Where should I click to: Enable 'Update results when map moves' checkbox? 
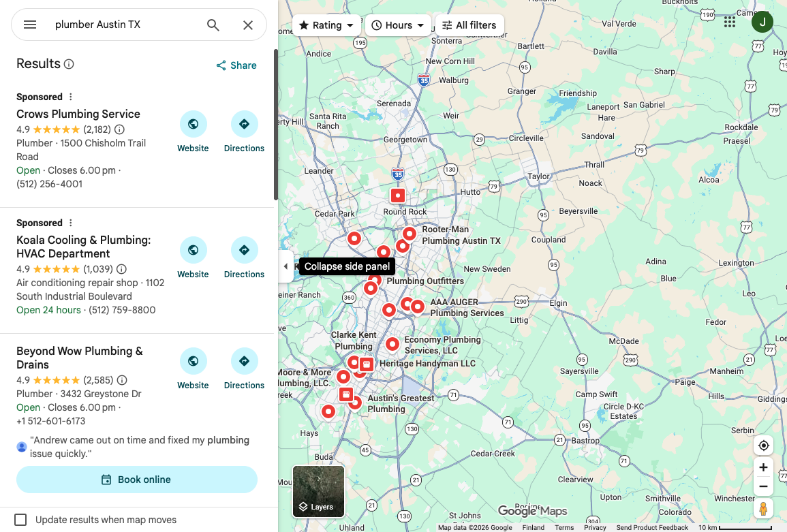point(20,520)
